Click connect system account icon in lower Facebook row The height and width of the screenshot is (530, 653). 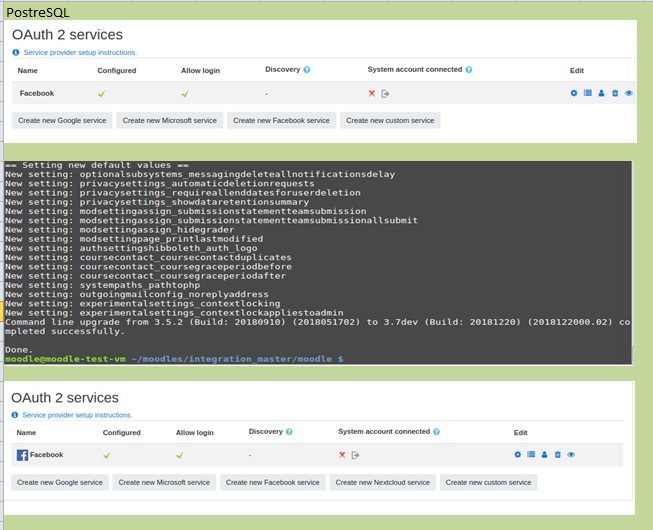click(355, 455)
